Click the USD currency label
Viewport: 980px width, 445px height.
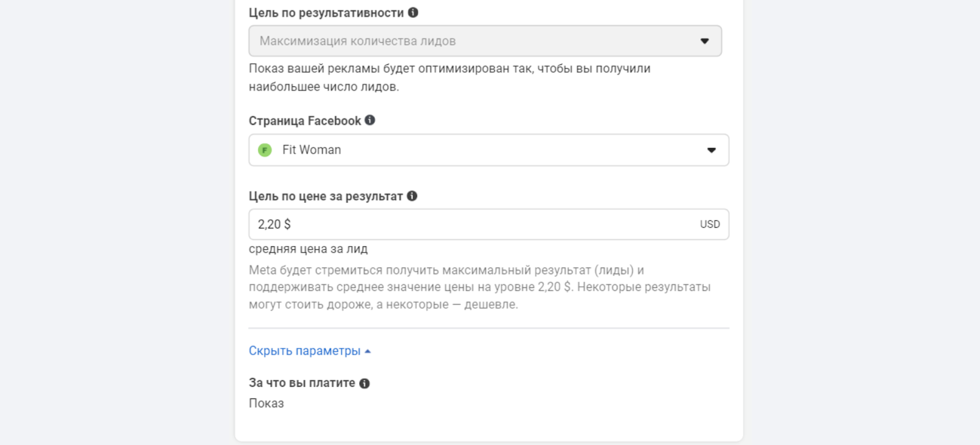tap(710, 224)
